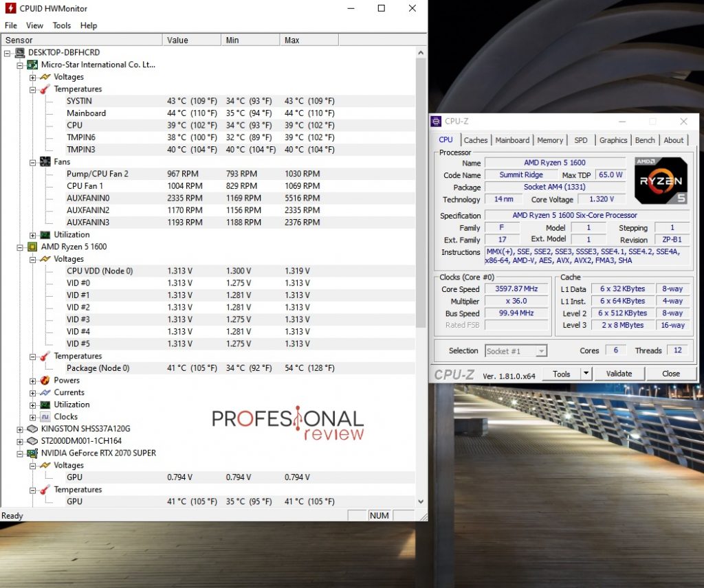Collapse the Fans node
The image size is (704, 588).
[33, 162]
